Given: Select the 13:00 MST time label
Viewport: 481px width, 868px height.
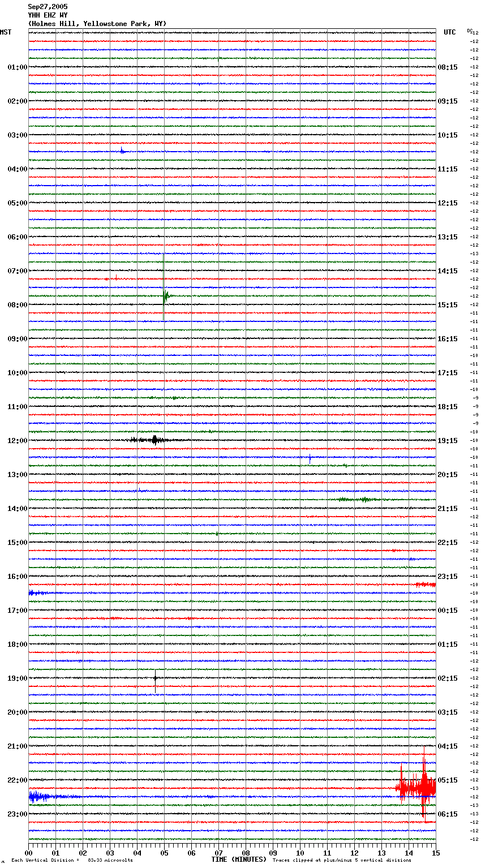Looking at the screenshot, I should click(18, 475).
